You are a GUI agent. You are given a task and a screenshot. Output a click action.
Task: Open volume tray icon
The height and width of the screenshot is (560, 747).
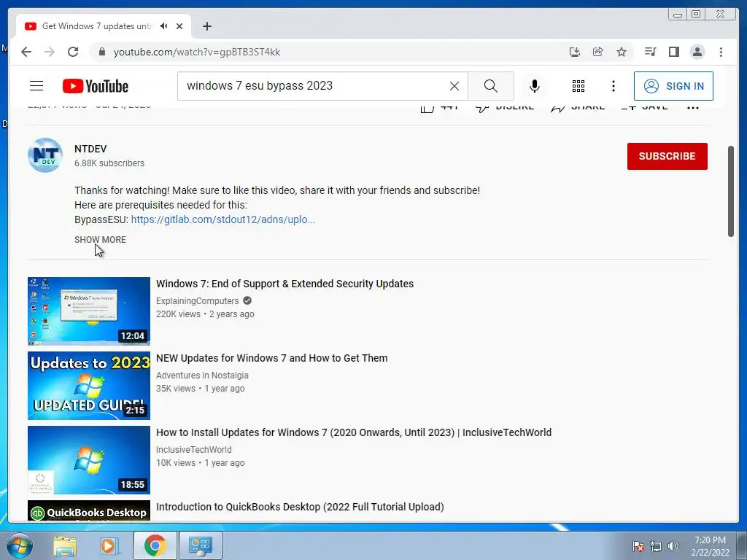click(673, 546)
